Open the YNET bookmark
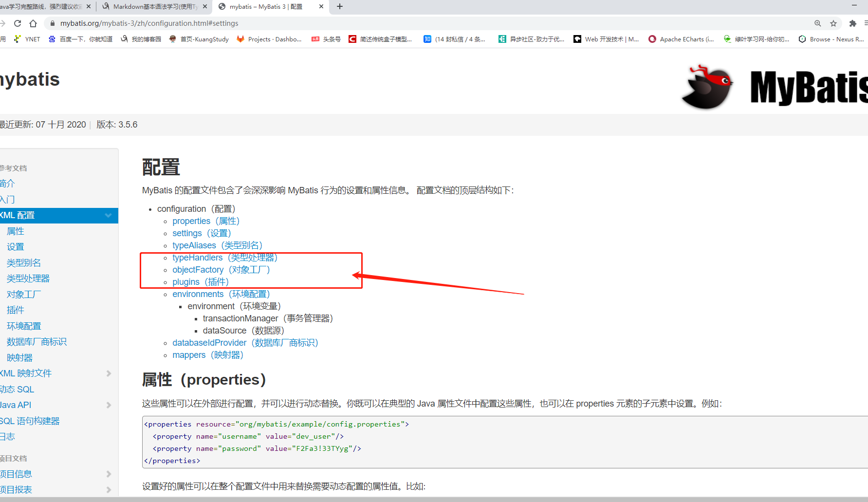This screenshot has width=868, height=502. coord(27,39)
